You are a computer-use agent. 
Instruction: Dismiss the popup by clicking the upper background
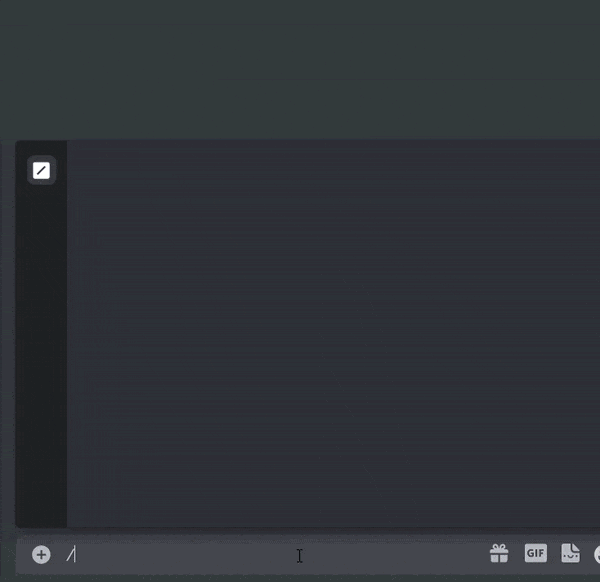pos(300,69)
